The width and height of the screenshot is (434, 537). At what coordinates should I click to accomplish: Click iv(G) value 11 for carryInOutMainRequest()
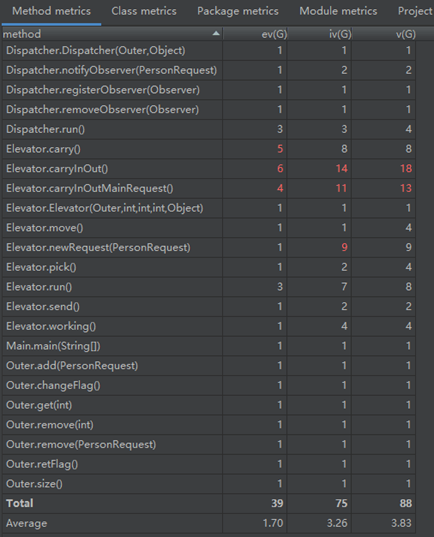(x=342, y=188)
